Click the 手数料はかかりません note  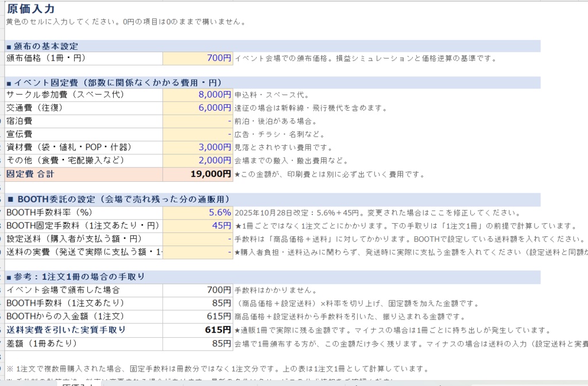[x=276, y=291]
